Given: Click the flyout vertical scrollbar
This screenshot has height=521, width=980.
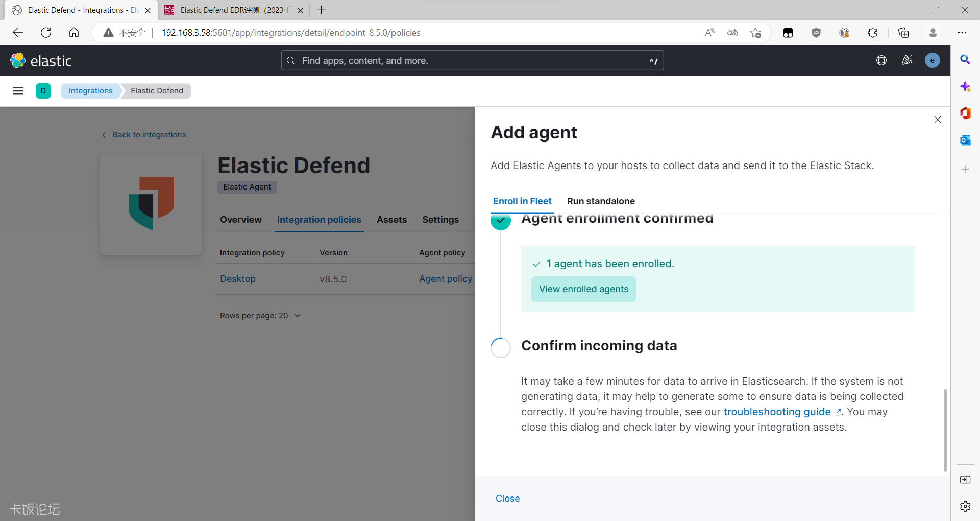Looking at the screenshot, I should [945, 429].
